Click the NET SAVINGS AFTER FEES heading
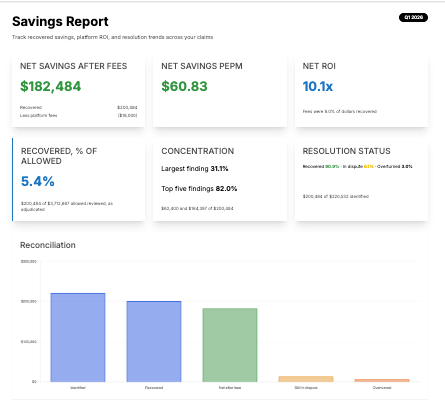Viewport: 445px width, 400px height. coord(73,66)
